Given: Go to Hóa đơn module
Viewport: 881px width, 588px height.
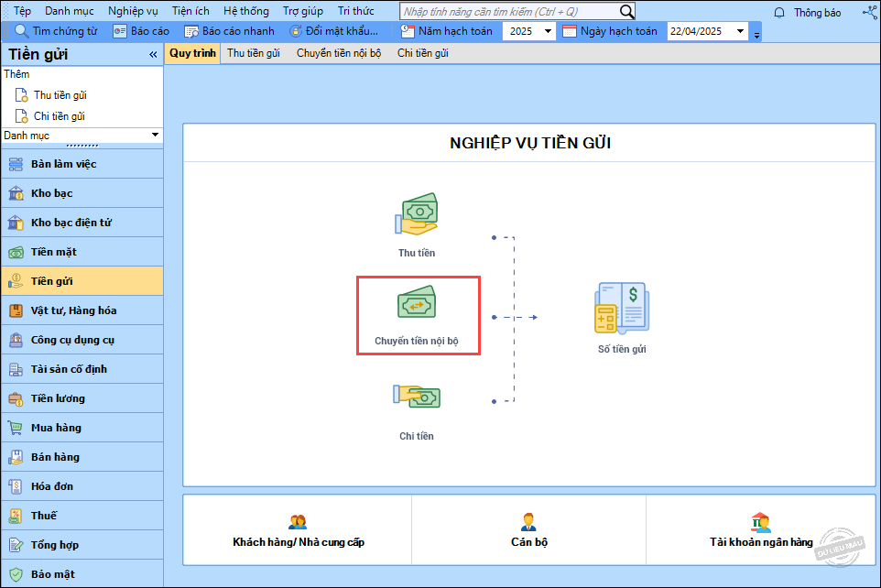Looking at the screenshot, I should 82,486.
